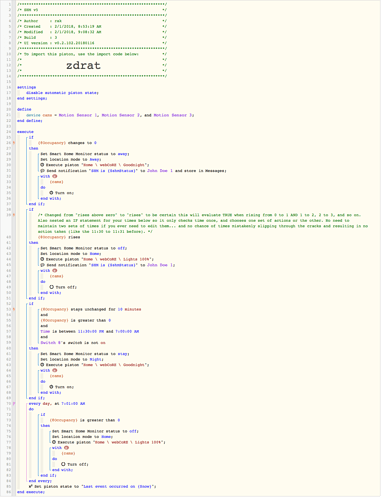Click 'John Doe 1' recipient on line 31
383x499 pixels.
click(x=160, y=171)
